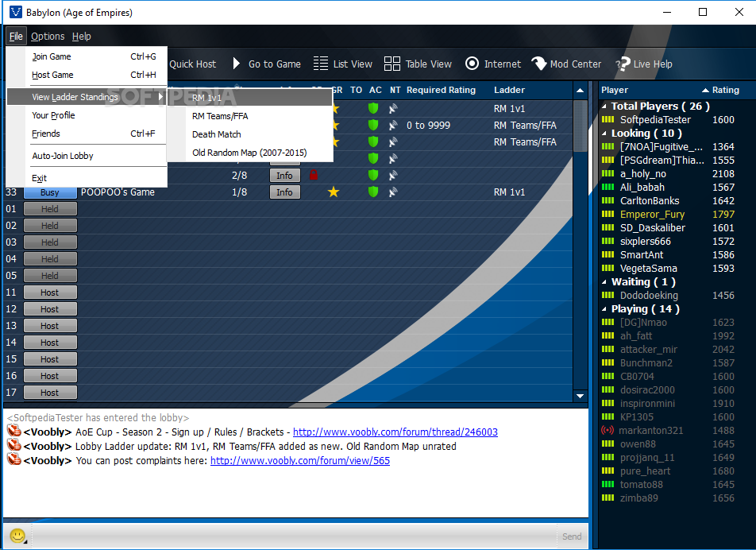Screen dimensions: 756x550
Task: Click connection bars icon beside tomato88
Action: point(608,484)
